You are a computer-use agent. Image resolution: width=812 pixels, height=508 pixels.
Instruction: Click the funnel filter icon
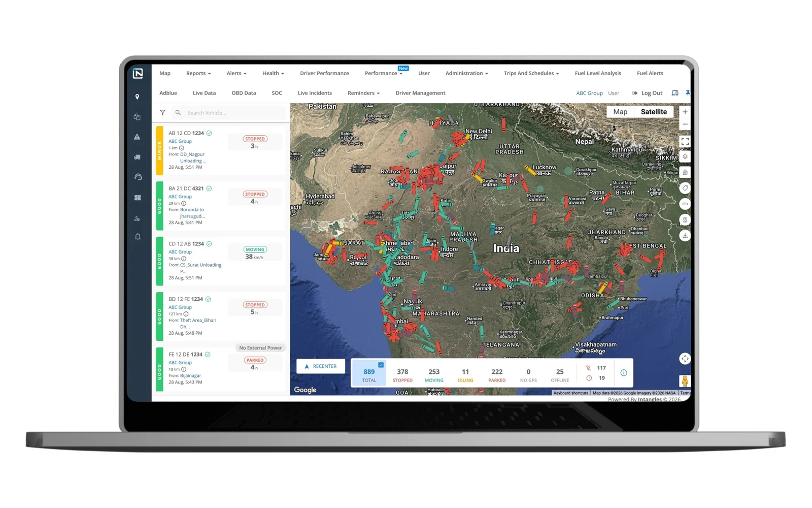click(x=162, y=113)
